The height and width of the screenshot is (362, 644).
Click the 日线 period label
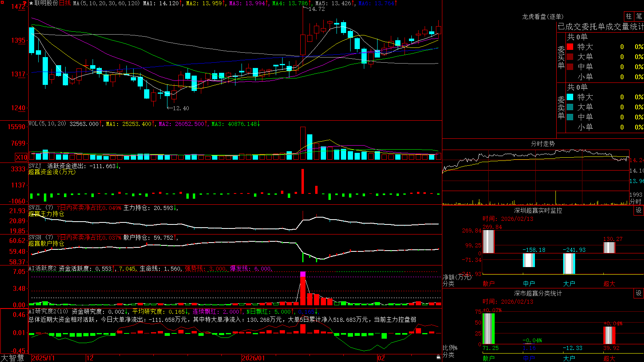pyautogui.click(x=65, y=3)
